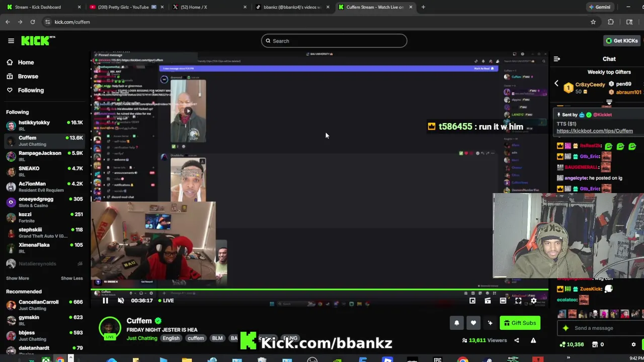This screenshot has height=362, width=644.
Task: Toggle theater mode
Action: click(x=503, y=301)
